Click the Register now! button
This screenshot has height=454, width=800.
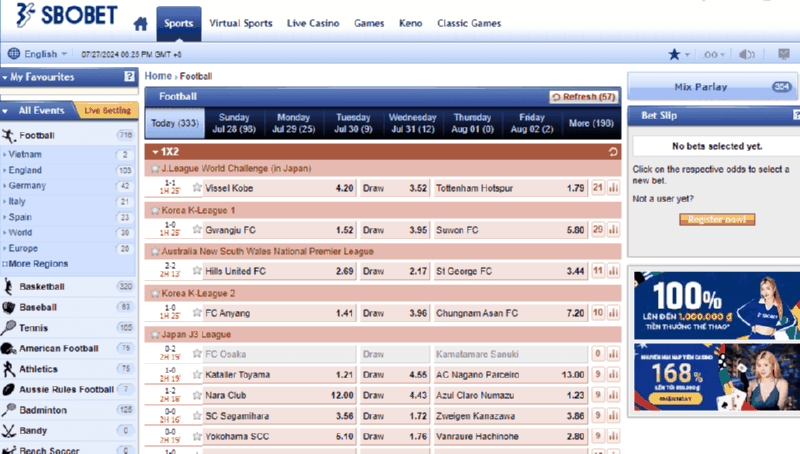[x=716, y=219]
